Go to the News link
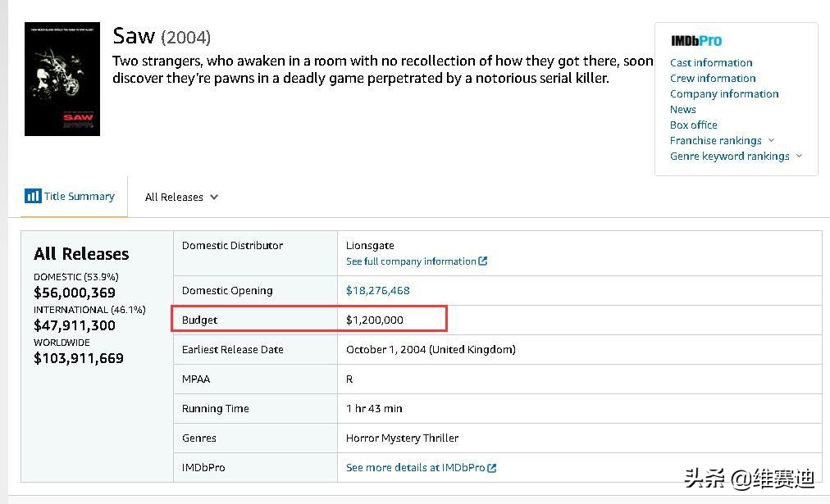The image size is (830, 504). click(682, 109)
